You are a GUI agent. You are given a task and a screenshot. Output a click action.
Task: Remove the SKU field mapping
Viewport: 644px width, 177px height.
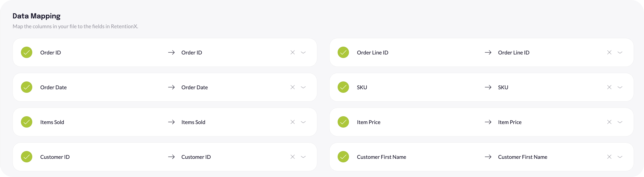click(x=609, y=87)
